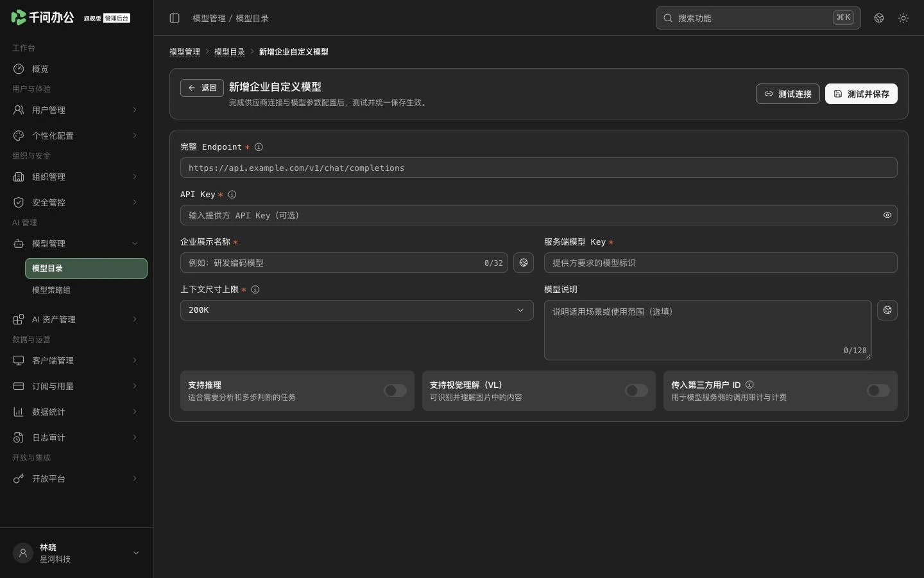Click info icon beside 传入第三方用户 ID
The width and height of the screenshot is (924, 578).
(749, 385)
